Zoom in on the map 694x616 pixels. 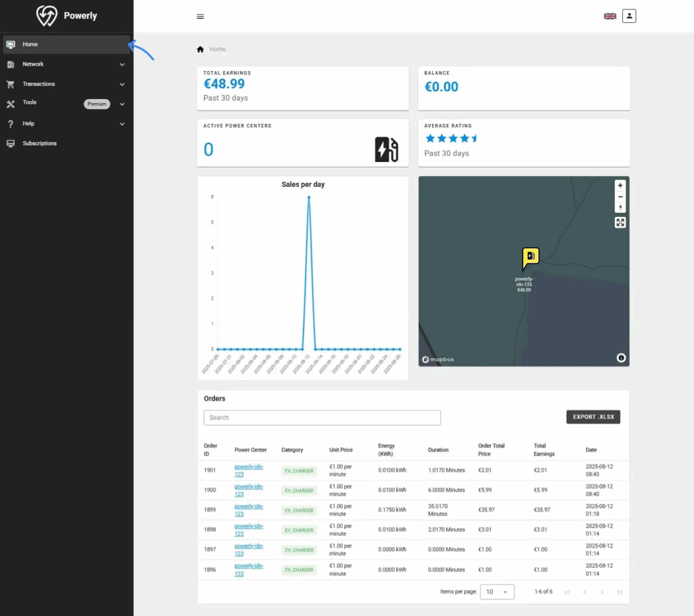620,186
